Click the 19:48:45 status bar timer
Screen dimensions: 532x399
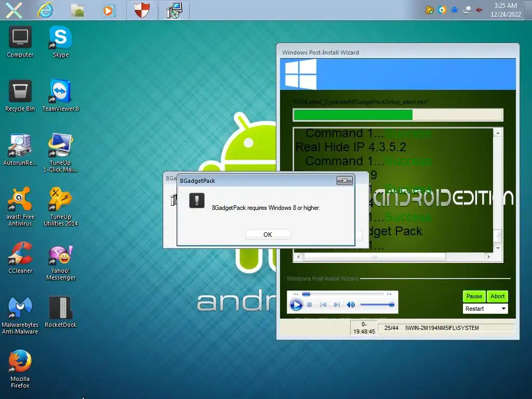tap(364, 328)
